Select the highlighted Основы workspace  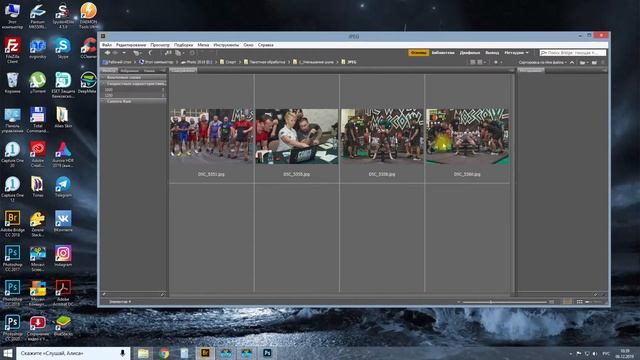(418, 53)
